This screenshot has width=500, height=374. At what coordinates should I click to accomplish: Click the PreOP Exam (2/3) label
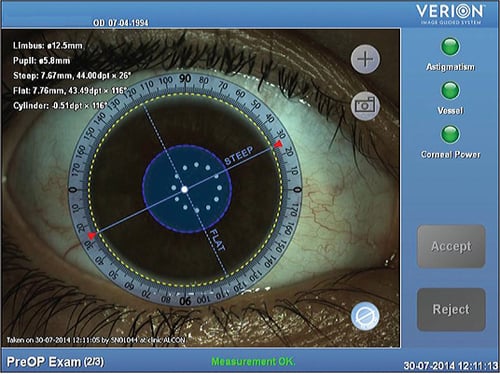55,362
